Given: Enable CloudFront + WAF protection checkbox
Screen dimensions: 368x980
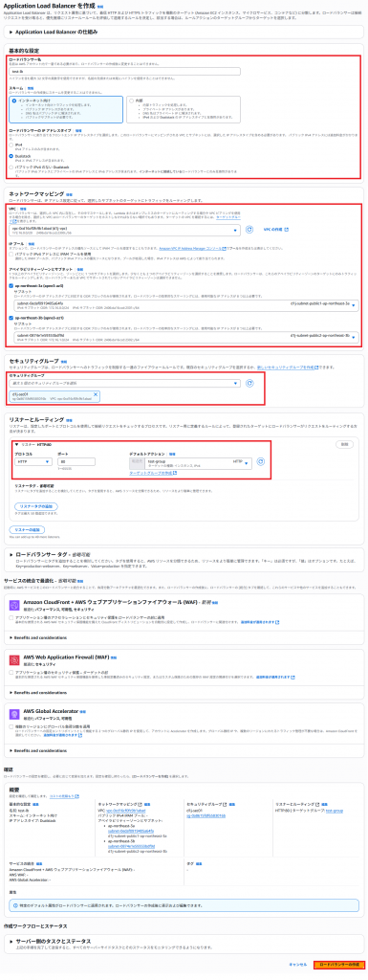Looking at the screenshot, I should (11, 617).
